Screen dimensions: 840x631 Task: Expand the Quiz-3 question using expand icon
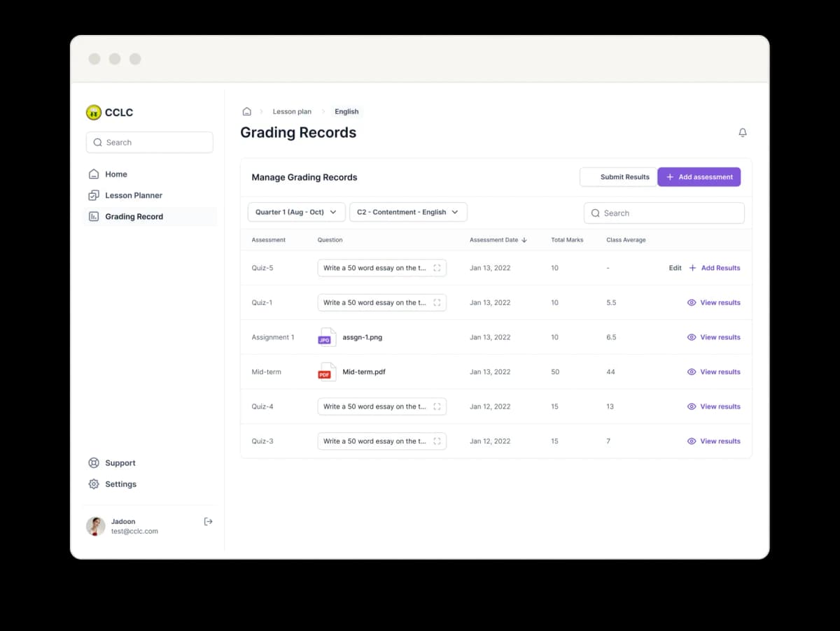[x=437, y=441]
